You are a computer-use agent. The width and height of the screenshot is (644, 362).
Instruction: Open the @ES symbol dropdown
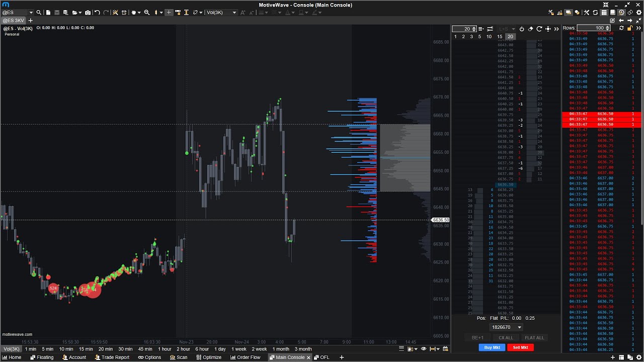point(31,13)
